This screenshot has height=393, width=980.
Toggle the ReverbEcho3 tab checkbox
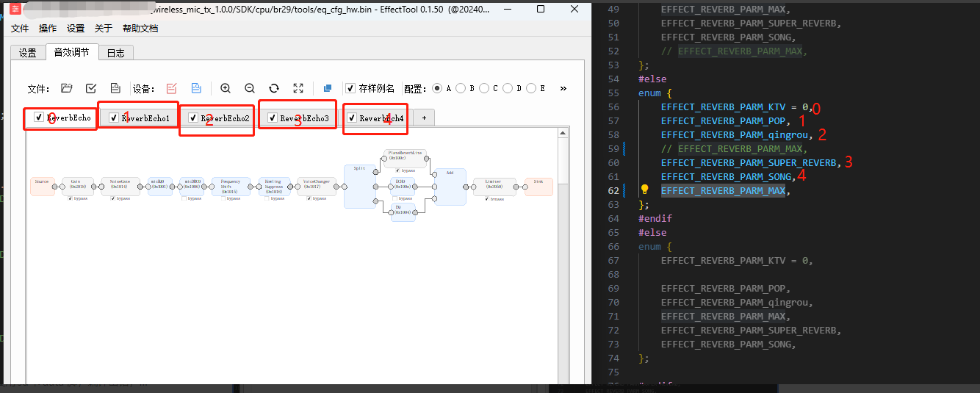[x=273, y=118]
